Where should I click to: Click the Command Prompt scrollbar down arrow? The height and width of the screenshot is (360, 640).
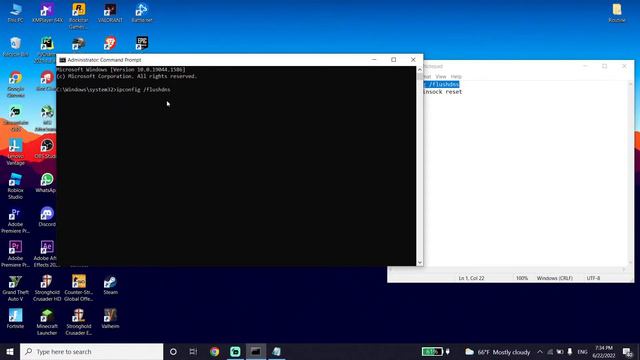click(x=420, y=262)
